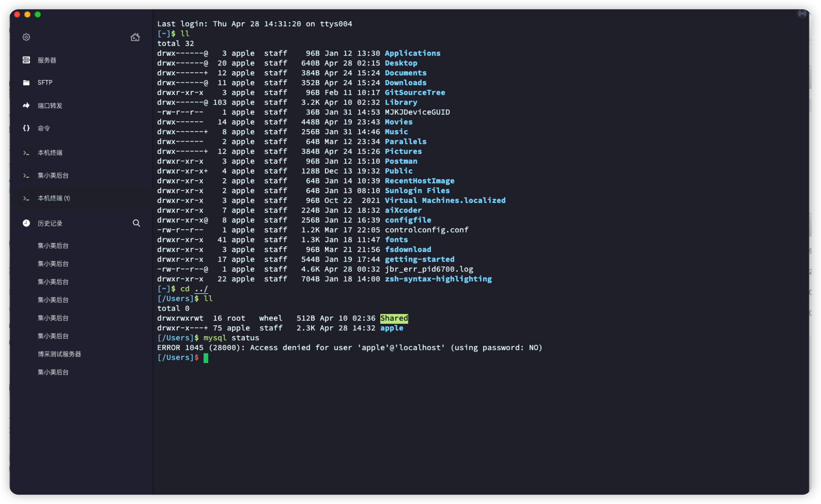Search history with the magnifier icon
The height and width of the screenshot is (504, 821).
[x=136, y=223]
